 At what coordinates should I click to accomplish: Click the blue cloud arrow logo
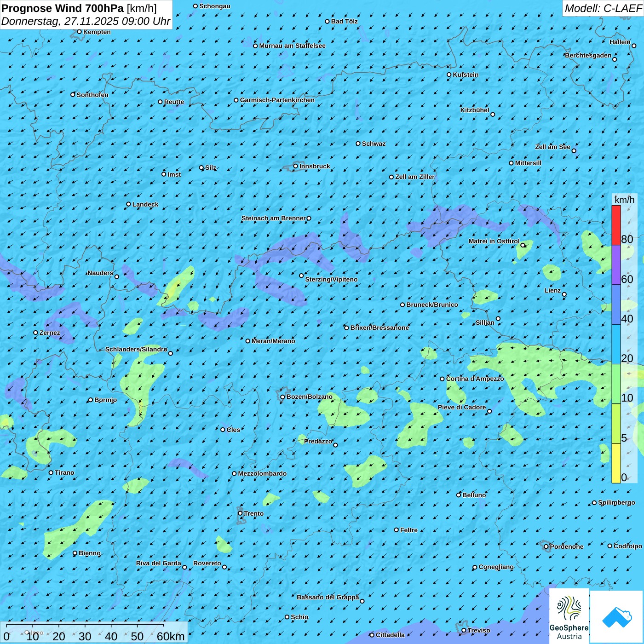pos(616,617)
